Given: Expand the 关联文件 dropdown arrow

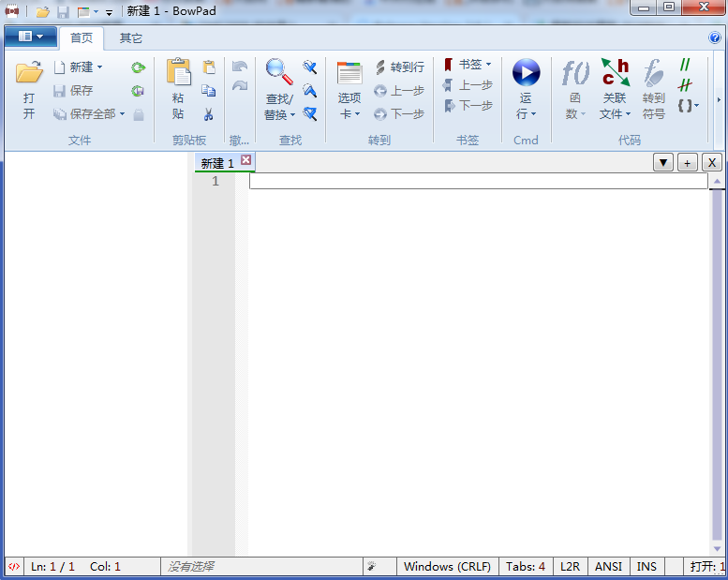Looking at the screenshot, I should (628, 113).
